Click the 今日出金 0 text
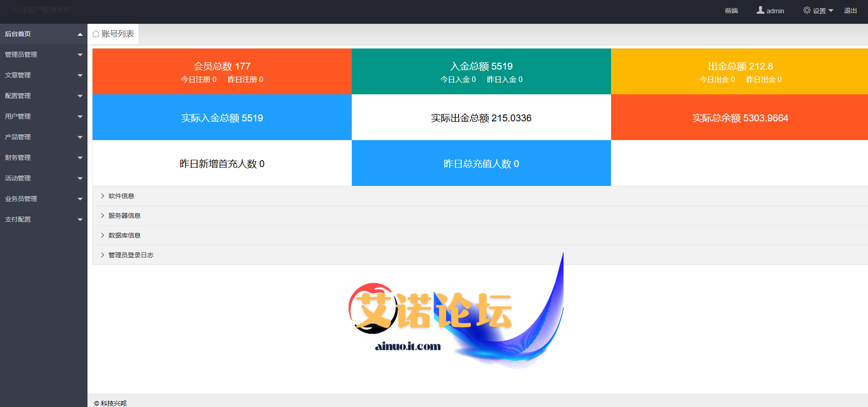Image resolution: width=868 pixels, height=407 pixels. (717, 80)
